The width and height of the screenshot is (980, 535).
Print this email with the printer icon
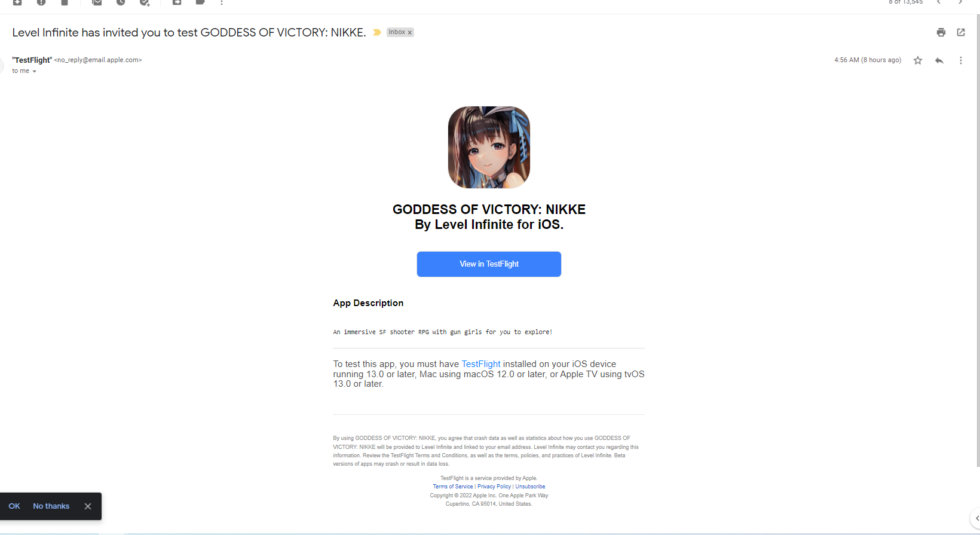(941, 32)
